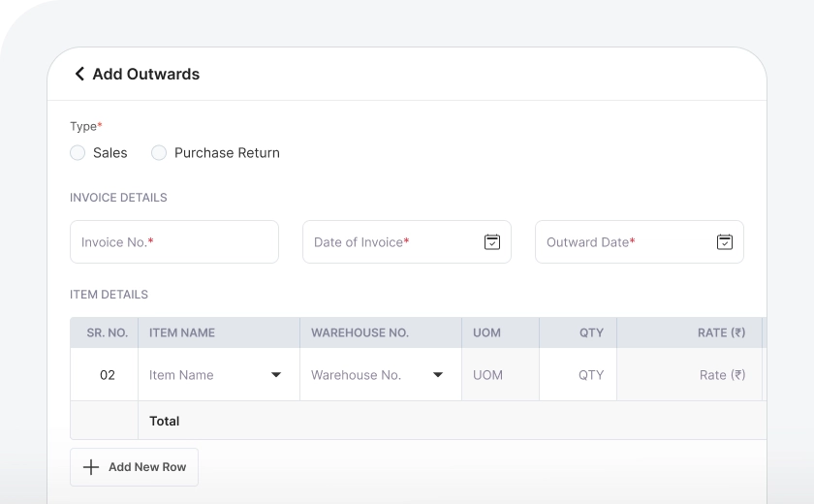Click the UOM cell in row 02

pos(499,375)
